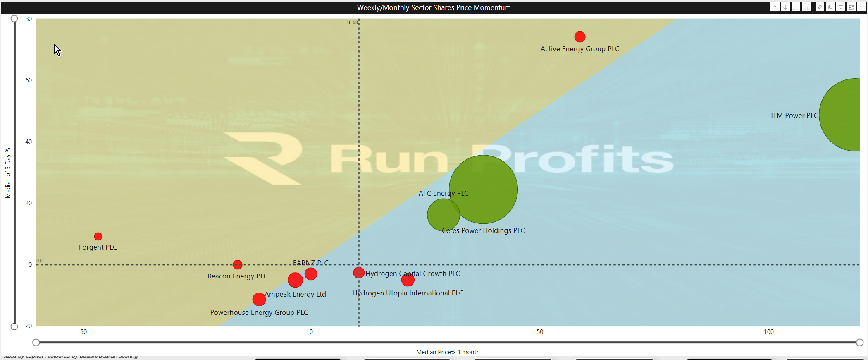Select Hydrogen Capital Growth PLC red dot
This screenshot has width=868, height=360.
click(x=359, y=273)
